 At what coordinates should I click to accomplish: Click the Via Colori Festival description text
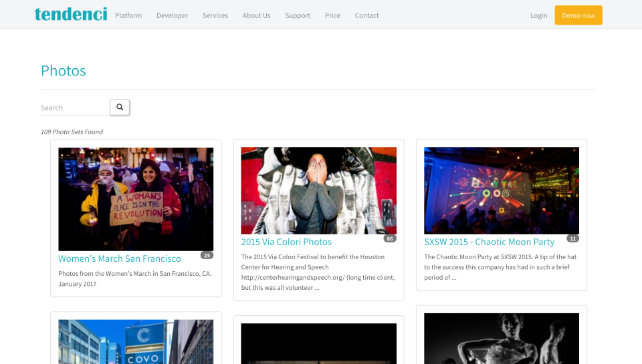coord(318,272)
